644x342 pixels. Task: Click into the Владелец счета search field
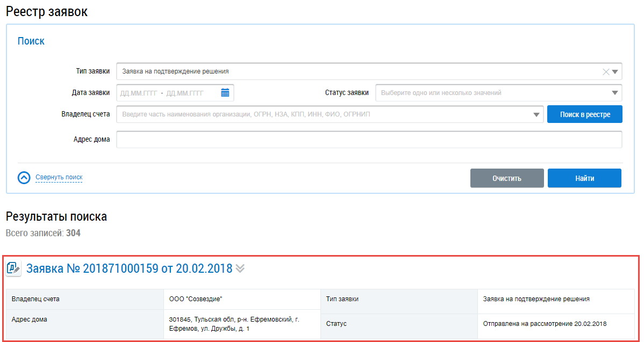point(323,114)
